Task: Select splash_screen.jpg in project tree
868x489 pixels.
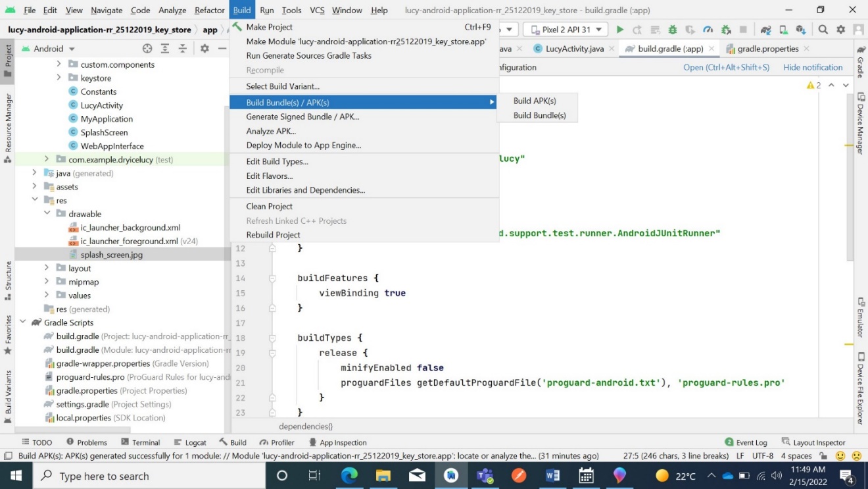Action: (111, 255)
